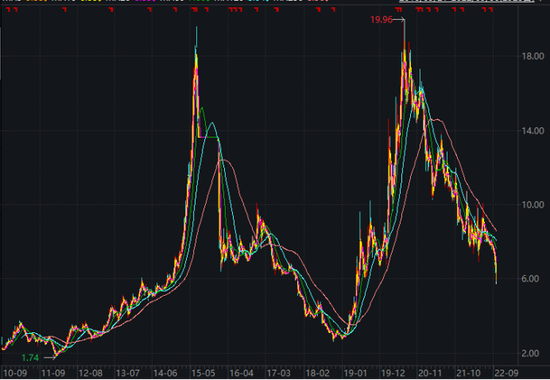Click the 14.00 price axis label
The width and height of the screenshot is (550, 380).
click(x=532, y=131)
